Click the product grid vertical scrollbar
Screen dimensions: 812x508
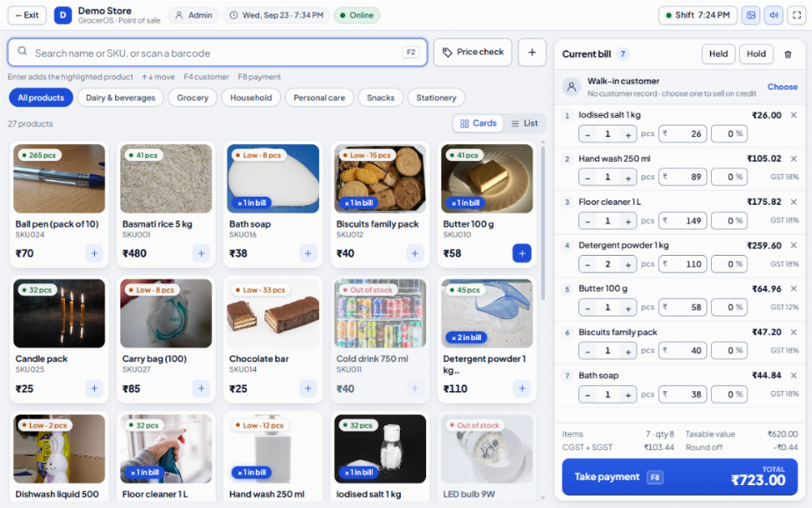(543, 222)
